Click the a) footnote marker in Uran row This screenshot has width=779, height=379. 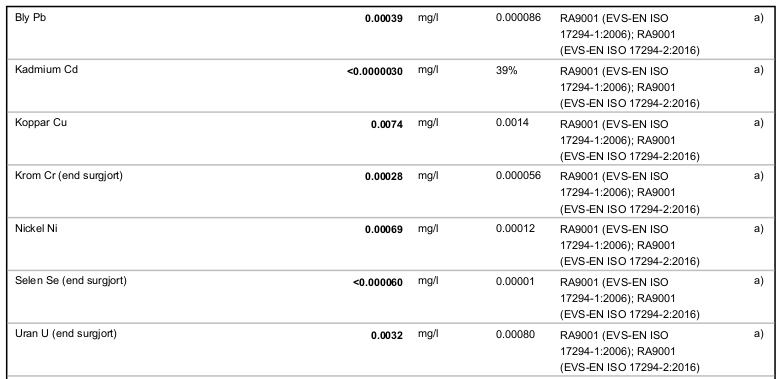point(758,334)
